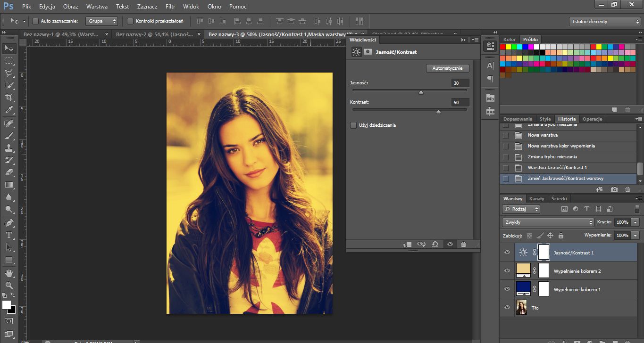Select the Quick Selection tool
This screenshot has width=644, height=343.
[8, 85]
